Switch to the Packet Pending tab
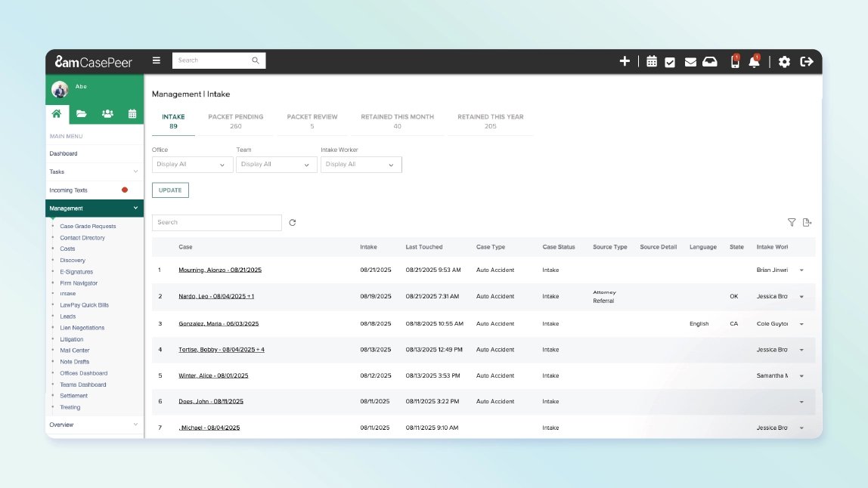This screenshot has width=868, height=488. (236, 121)
